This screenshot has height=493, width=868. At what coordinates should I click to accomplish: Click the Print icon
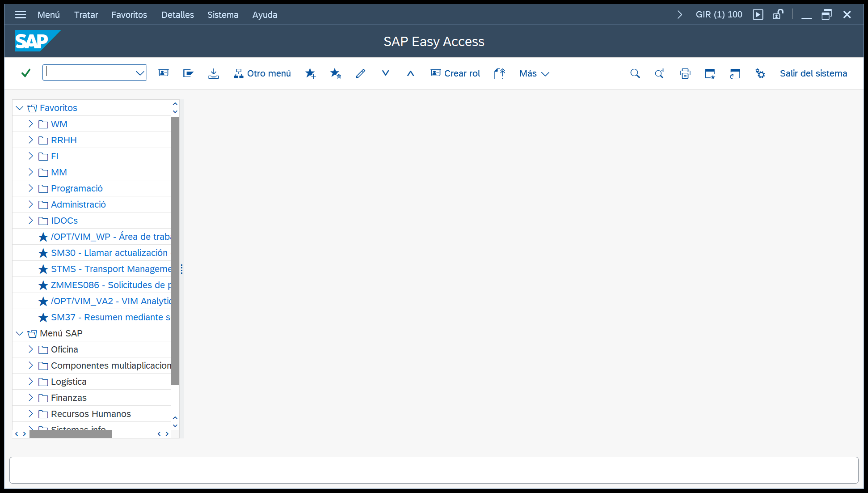pos(685,73)
